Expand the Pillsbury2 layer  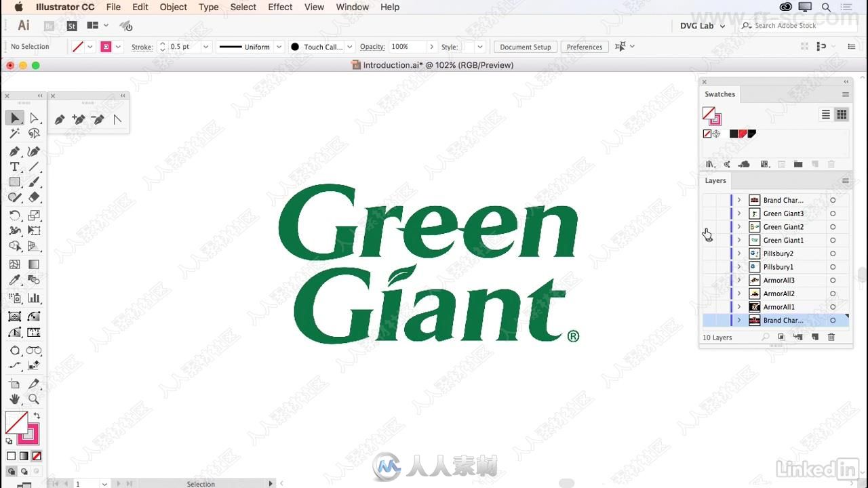coord(739,253)
